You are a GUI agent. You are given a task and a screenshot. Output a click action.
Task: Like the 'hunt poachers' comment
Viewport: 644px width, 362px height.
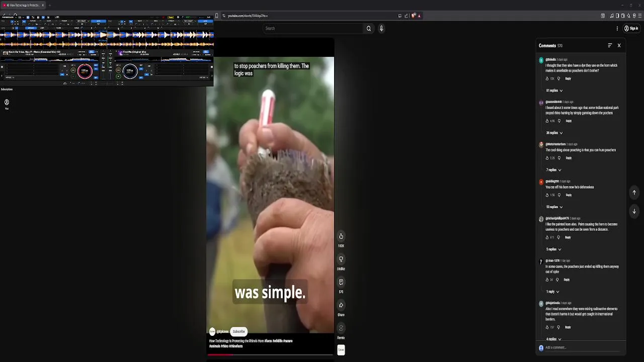coord(547,158)
